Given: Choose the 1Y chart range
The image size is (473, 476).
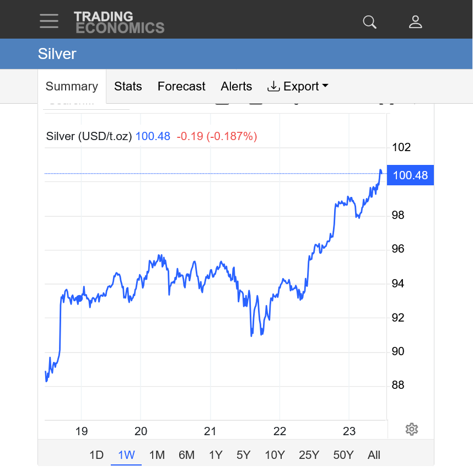Looking at the screenshot, I should (216, 455).
